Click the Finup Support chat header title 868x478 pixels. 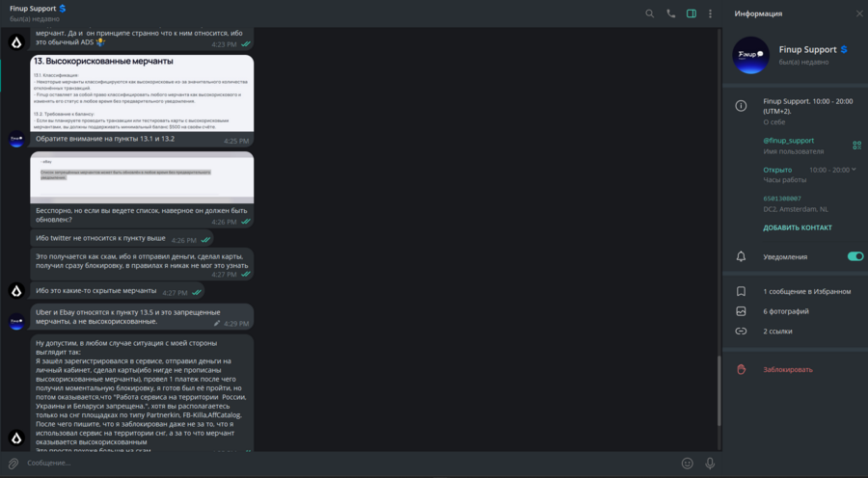click(x=33, y=9)
